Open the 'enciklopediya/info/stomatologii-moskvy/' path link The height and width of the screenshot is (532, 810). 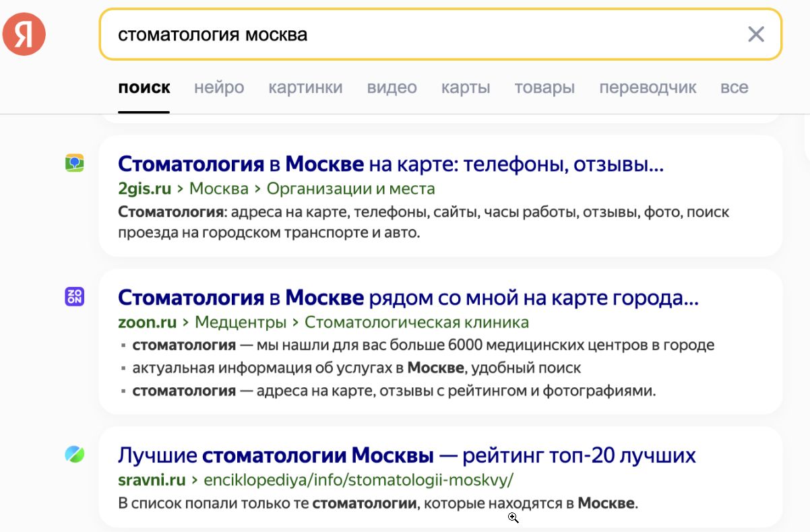[359, 480]
